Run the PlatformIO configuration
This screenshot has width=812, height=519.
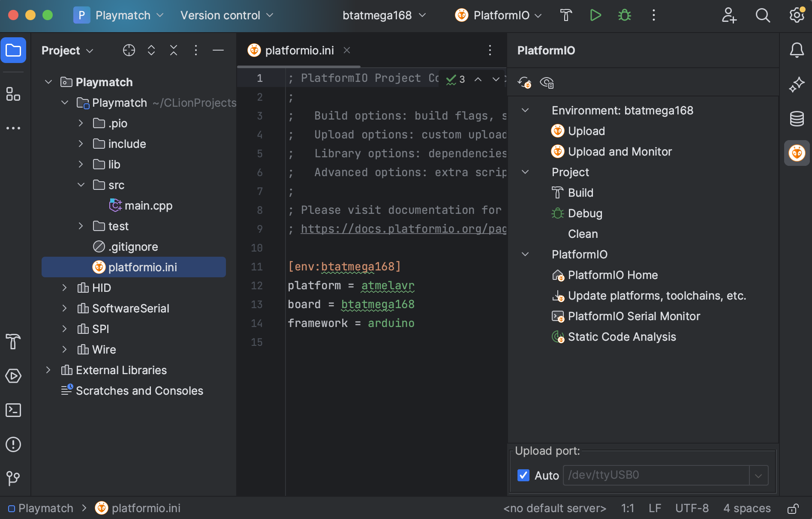click(595, 15)
